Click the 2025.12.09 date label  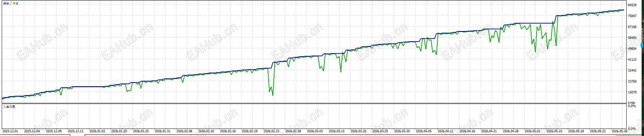[x=54, y=131]
